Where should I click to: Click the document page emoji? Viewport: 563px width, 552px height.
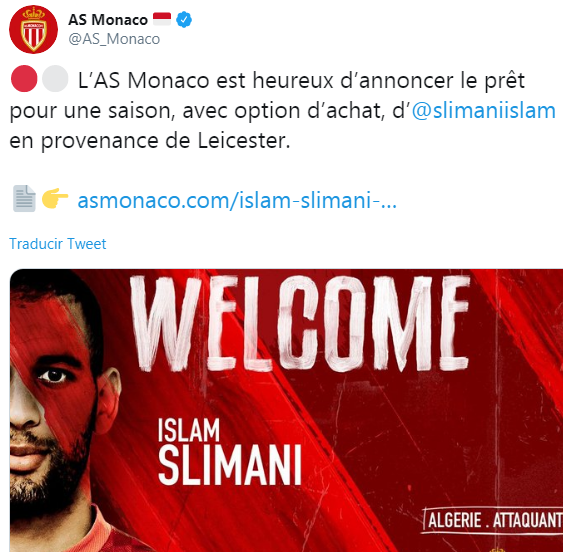click(24, 199)
